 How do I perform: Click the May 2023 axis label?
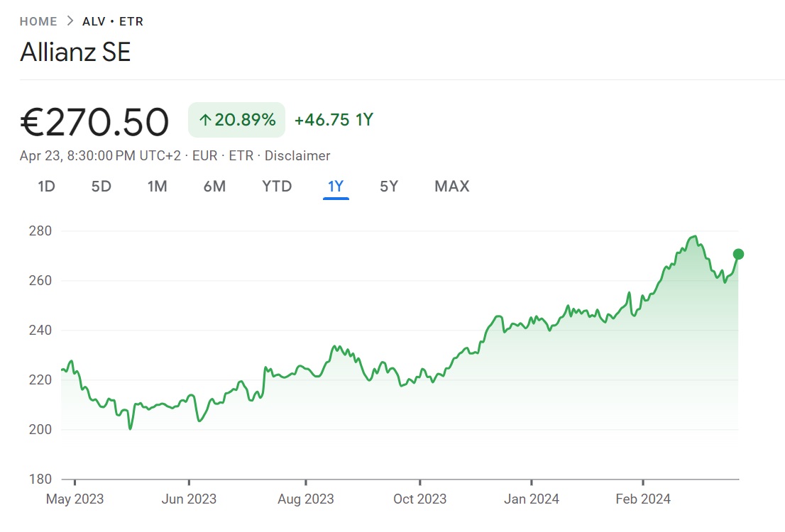pyautogui.click(x=75, y=499)
